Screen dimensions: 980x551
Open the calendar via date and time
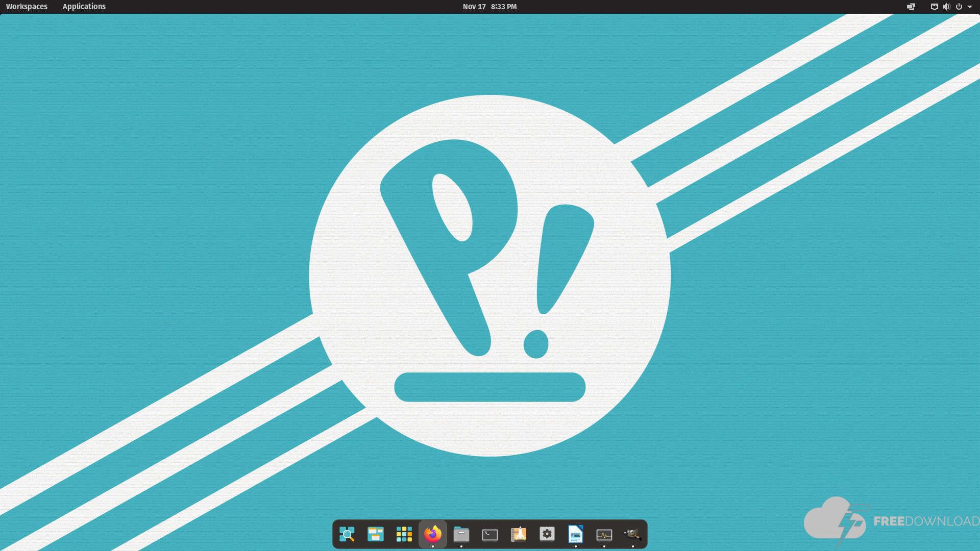(489, 7)
